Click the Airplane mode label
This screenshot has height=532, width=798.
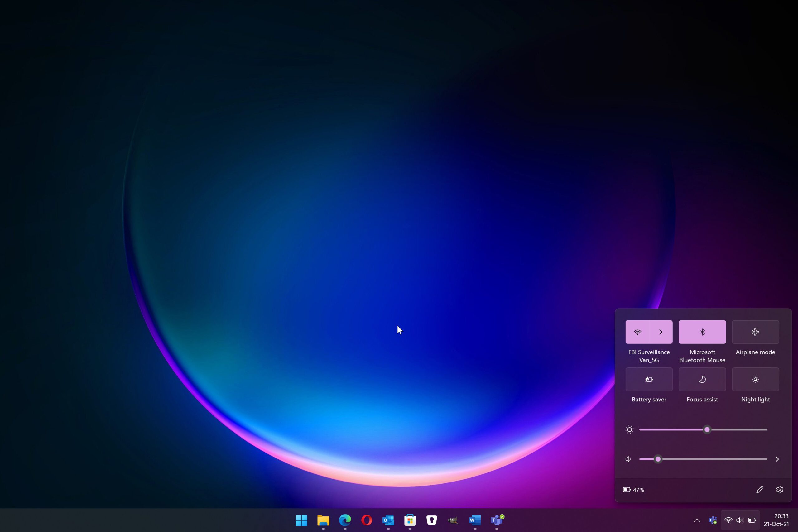click(x=756, y=352)
